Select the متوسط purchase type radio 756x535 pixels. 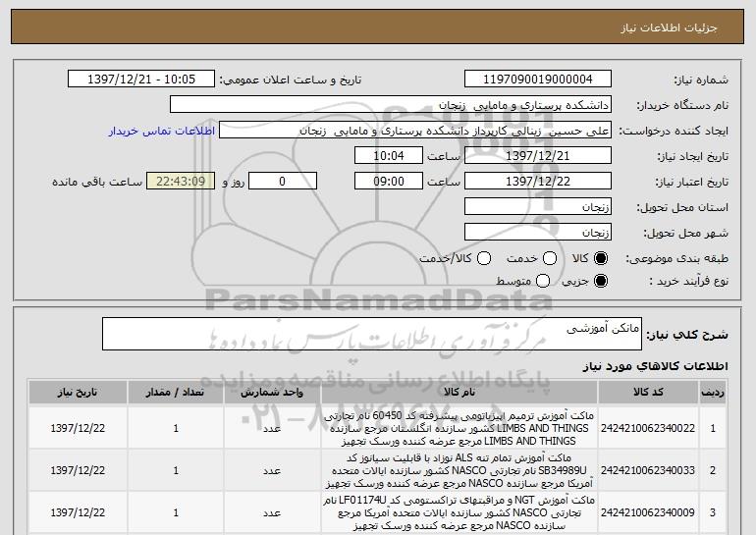pos(542,281)
